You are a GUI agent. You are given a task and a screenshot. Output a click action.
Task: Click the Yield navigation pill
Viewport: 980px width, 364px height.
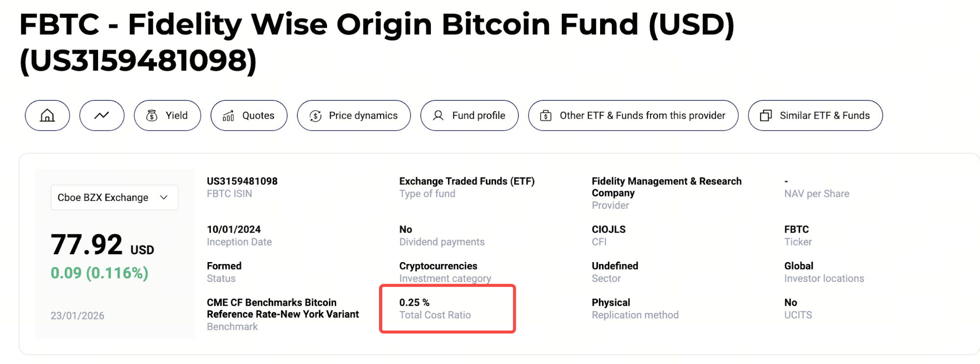167,116
